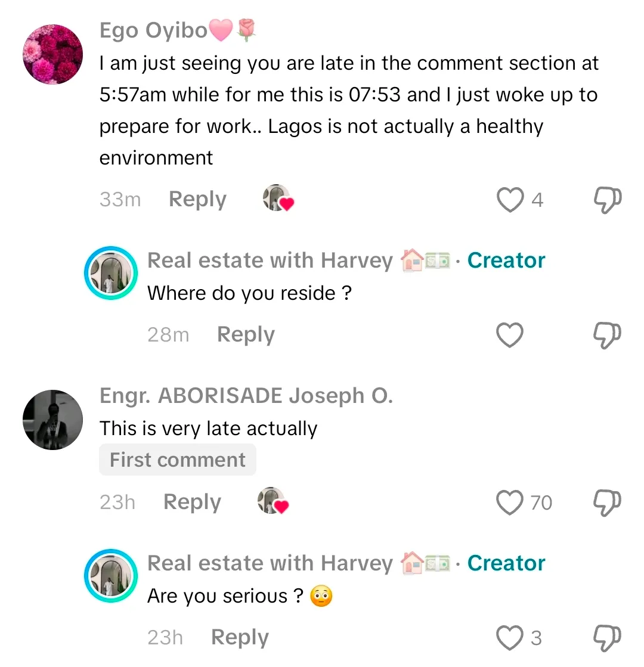Dislike the 'This is very late actually' comment

pyautogui.click(x=608, y=502)
